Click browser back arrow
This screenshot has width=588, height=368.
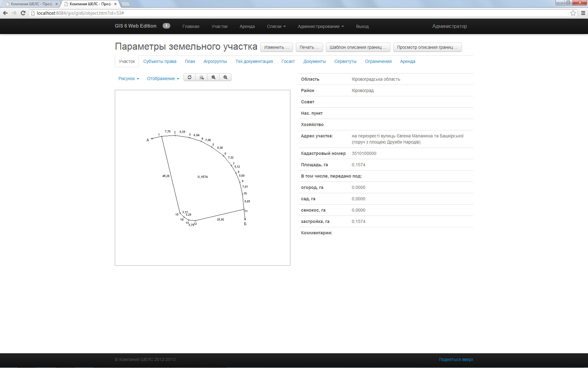point(5,13)
